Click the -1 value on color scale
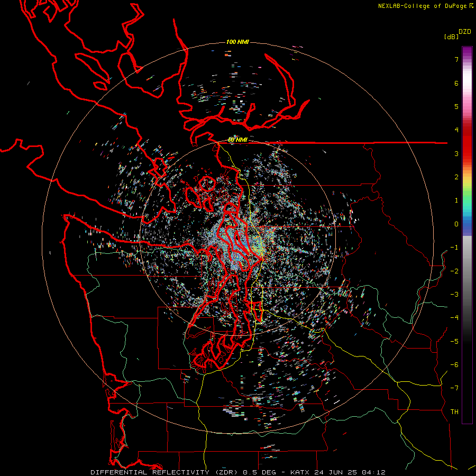 point(454,248)
